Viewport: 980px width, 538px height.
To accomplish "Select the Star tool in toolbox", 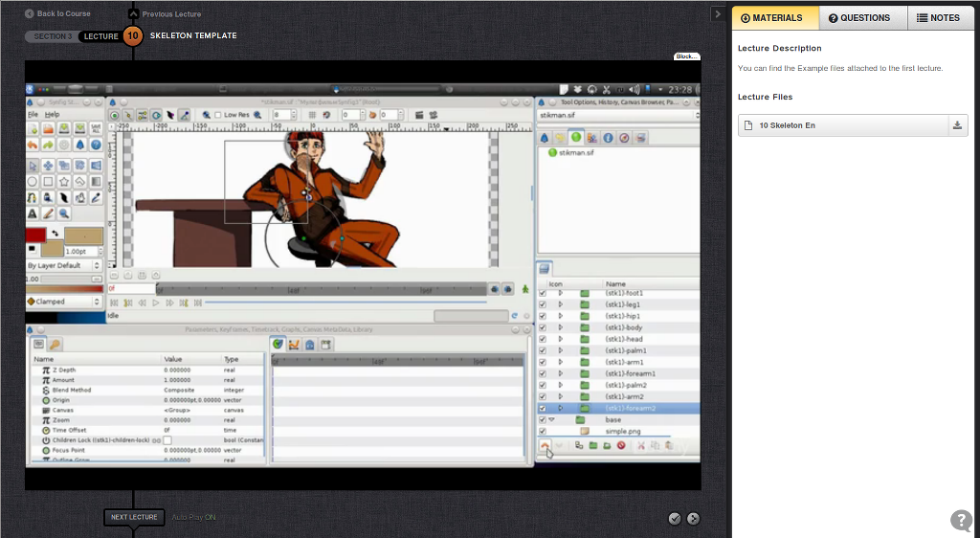I will point(64,181).
